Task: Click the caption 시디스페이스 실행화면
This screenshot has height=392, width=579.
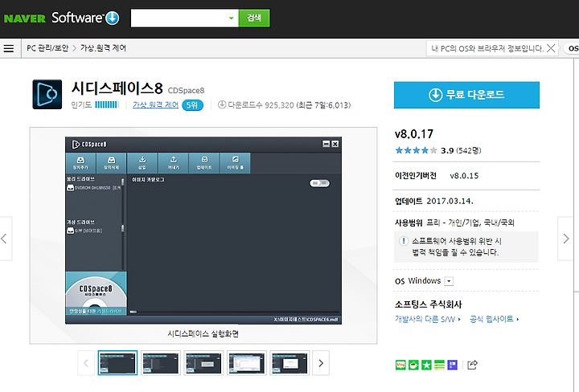Action: point(203,333)
